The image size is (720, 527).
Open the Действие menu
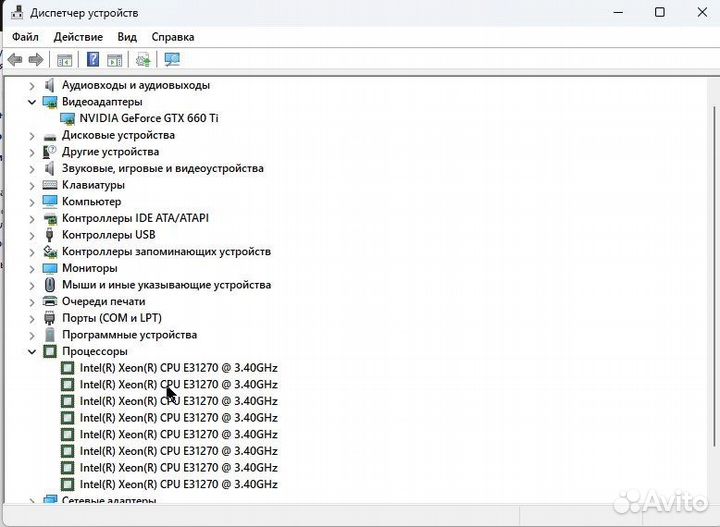(x=78, y=37)
